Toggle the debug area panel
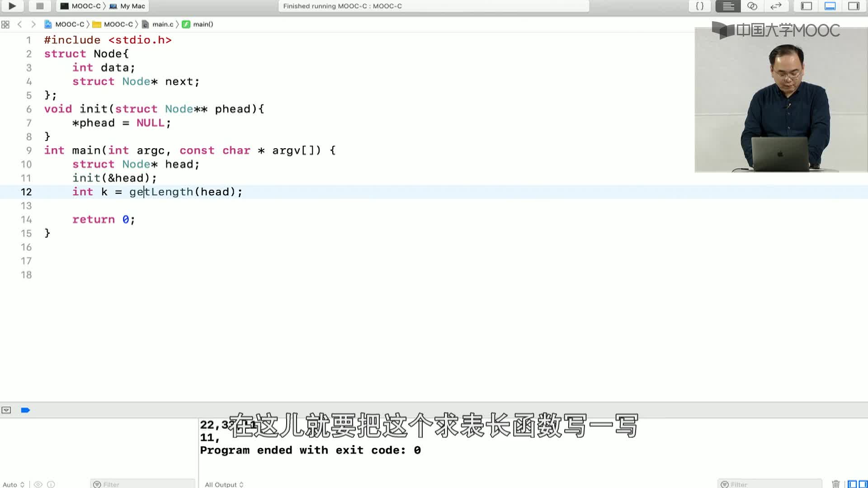 click(x=830, y=6)
